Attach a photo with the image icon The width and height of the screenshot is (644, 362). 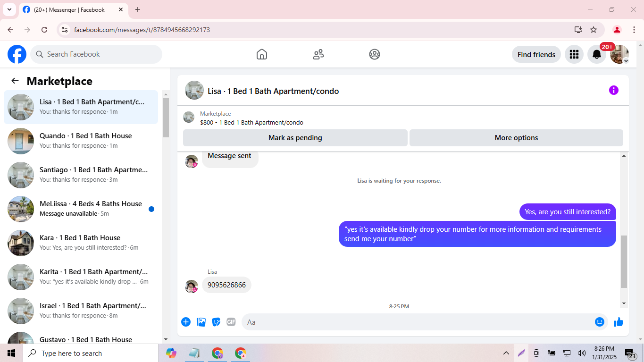(x=201, y=322)
